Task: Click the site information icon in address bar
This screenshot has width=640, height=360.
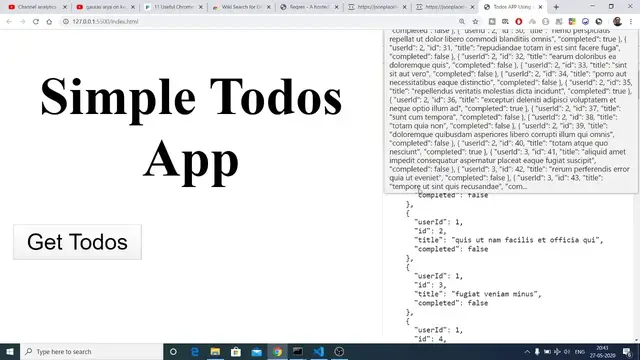Action: click(x=66, y=22)
